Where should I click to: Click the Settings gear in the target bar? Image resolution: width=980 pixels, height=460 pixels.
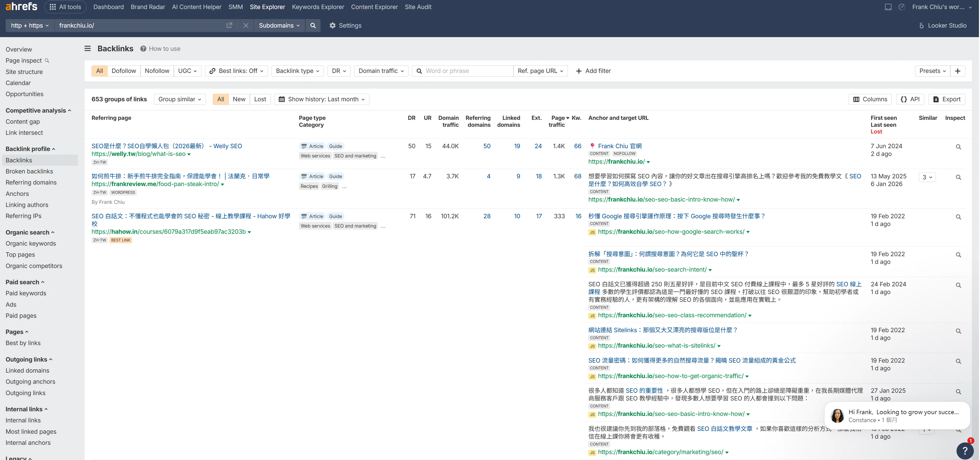[x=332, y=26]
